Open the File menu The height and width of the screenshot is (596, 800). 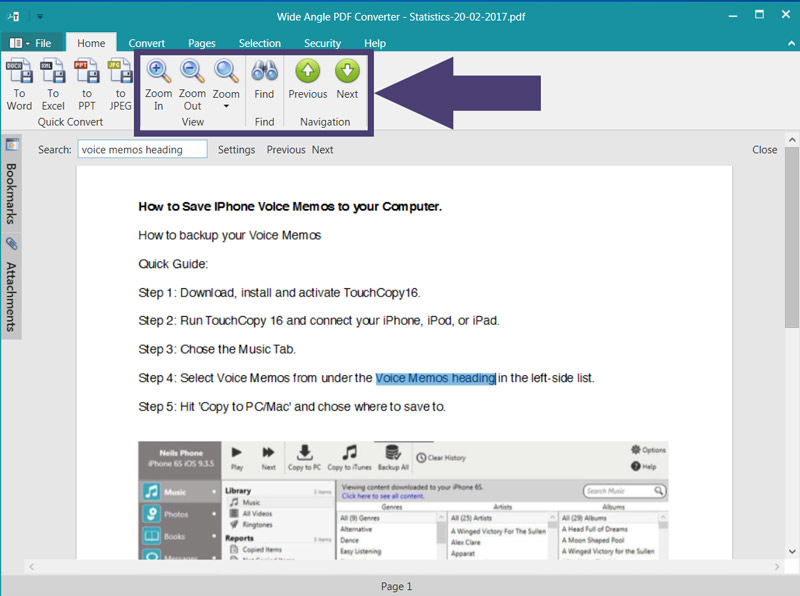31,43
